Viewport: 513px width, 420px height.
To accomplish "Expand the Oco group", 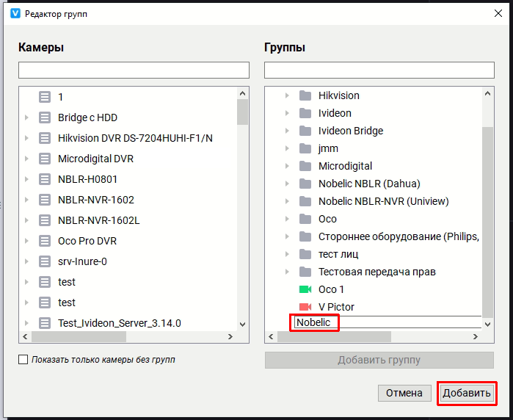I will [x=287, y=219].
